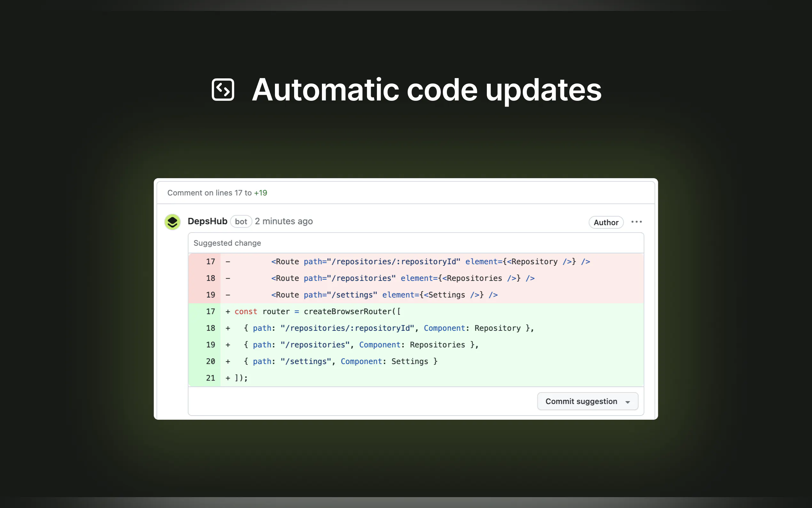
Task: Click added line number 20
Action: pyautogui.click(x=210, y=361)
